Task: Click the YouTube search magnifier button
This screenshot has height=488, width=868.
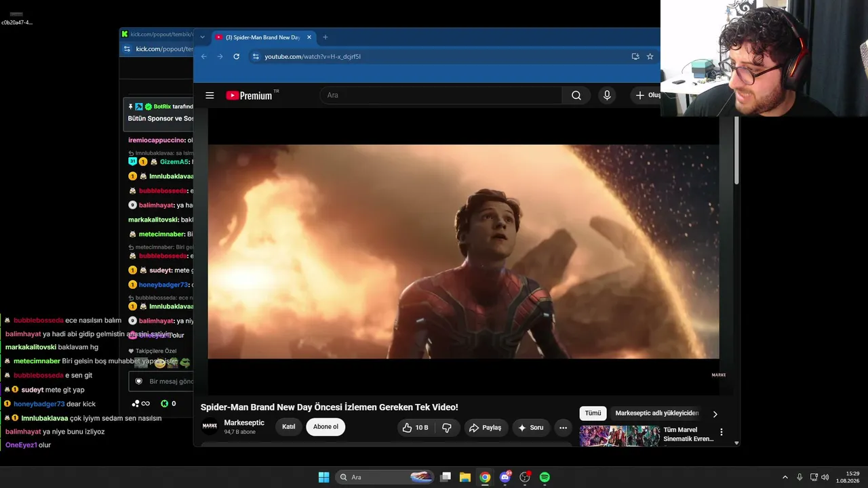Action: 576,96
